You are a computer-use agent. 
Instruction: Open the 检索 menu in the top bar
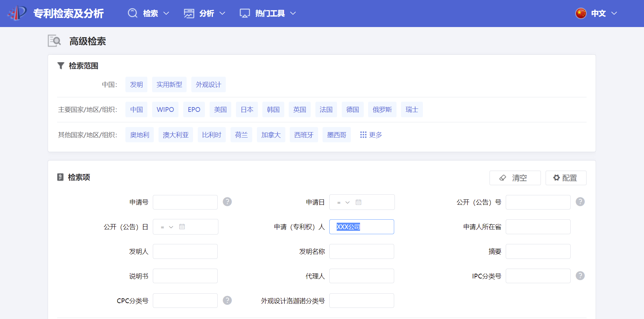tap(149, 14)
